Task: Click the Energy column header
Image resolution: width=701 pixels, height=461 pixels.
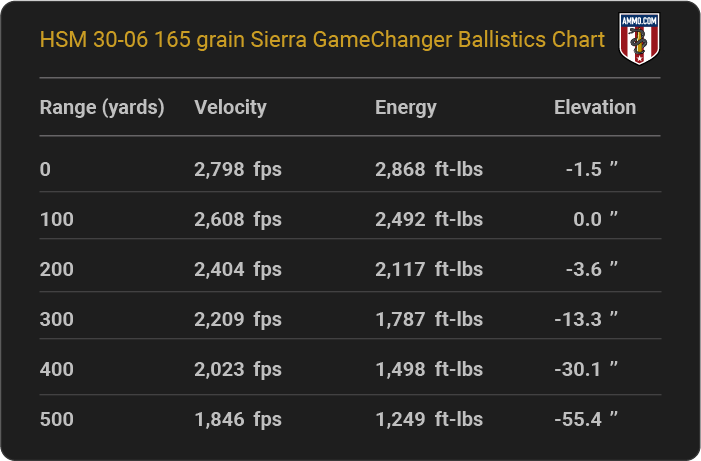Action: pyautogui.click(x=405, y=108)
